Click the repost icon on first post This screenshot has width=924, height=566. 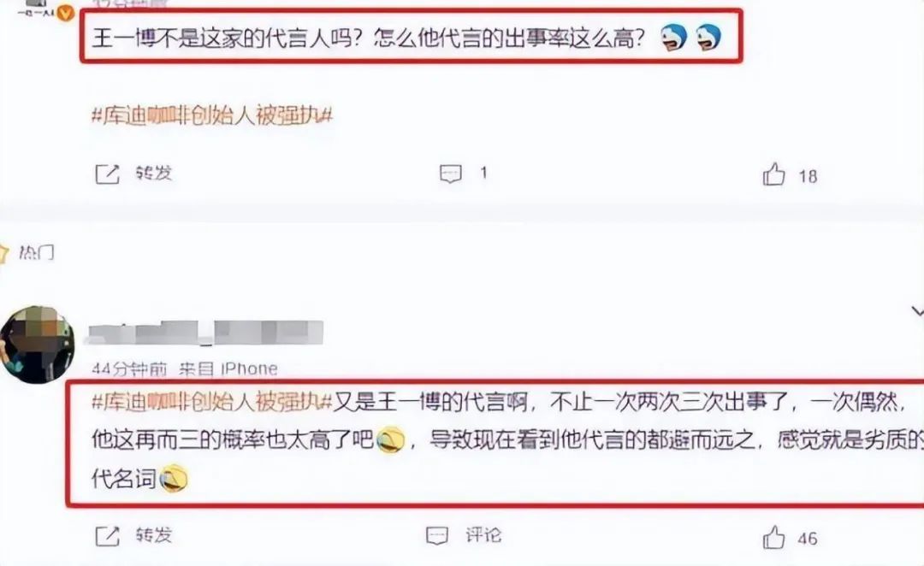point(107,174)
